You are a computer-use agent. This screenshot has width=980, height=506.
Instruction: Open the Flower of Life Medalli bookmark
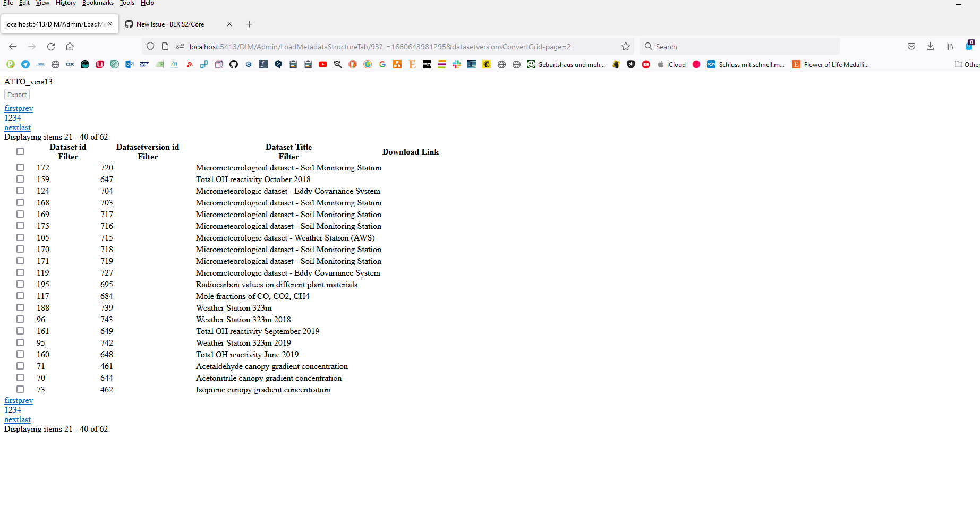(831, 65)
